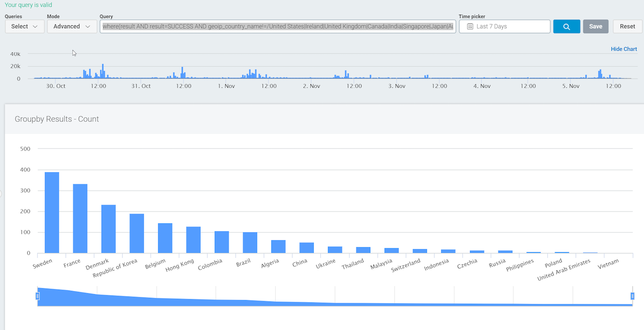Image resolution: width=644 pixels, height=330 pixels.
Task: Click the Save button
Action: [595, 27]
